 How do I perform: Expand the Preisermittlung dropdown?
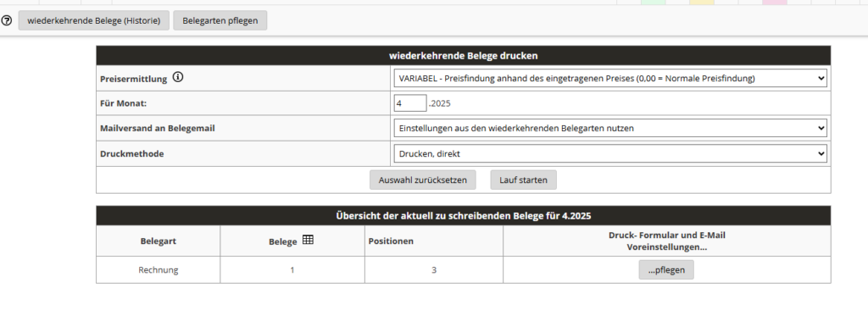tap(610, 79)
